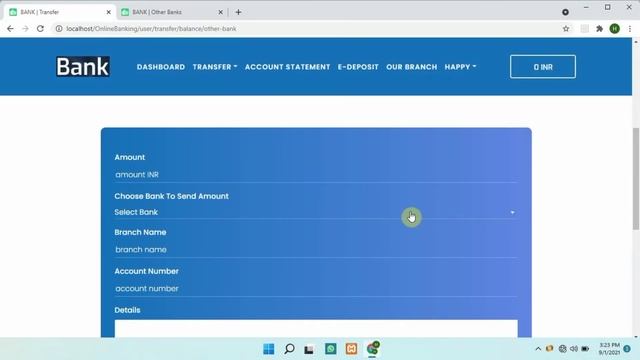
Task: Switch to BANK | Transfer browser tab
Action: 60,12
